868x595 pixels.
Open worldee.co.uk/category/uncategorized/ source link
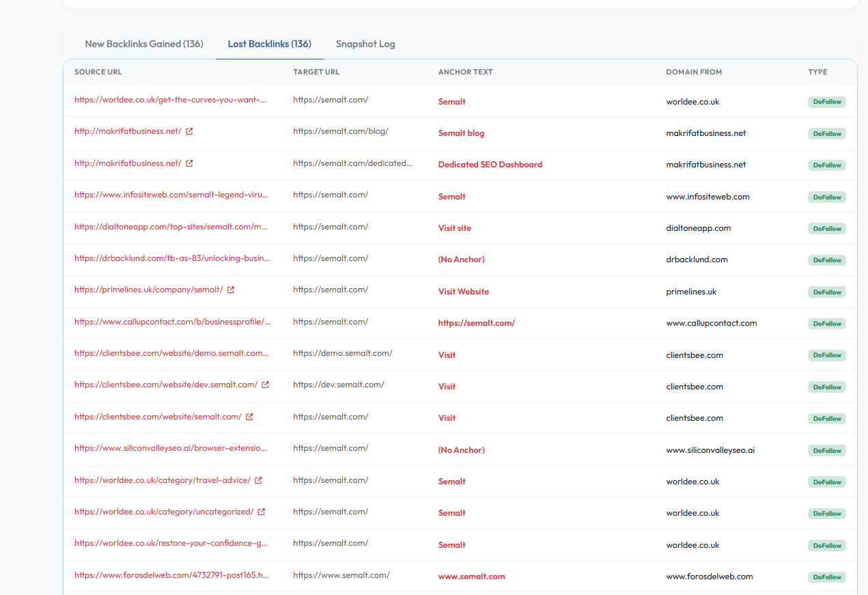[x=164, y=512]
